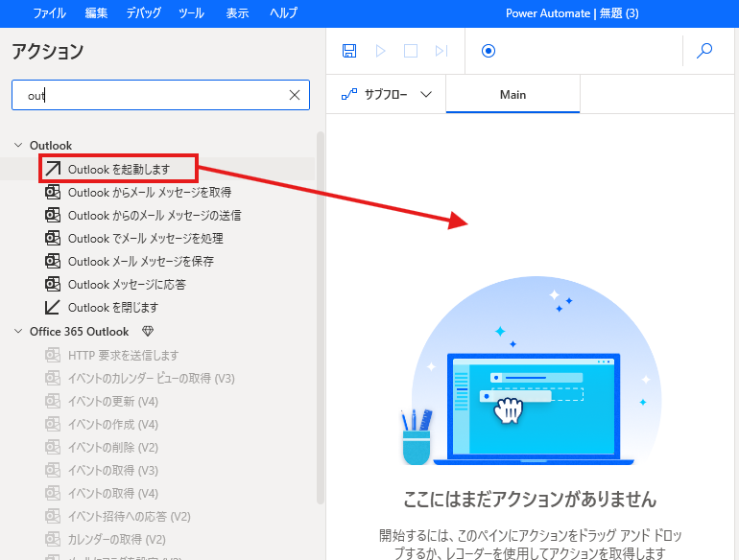Viewport: 739px width, 560px height.
Task: Click premium diamond icon by Office 365 Outlook
Action: pos(148,331)
